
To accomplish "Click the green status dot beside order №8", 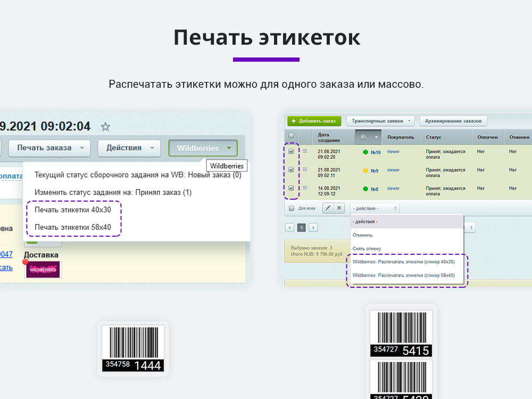I will tap(366, 187).
